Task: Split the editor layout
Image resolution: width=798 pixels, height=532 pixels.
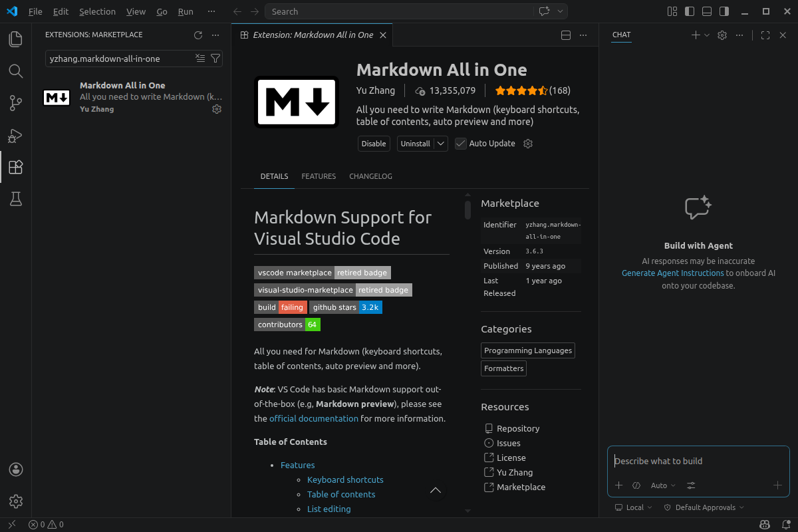Action: click(x=566, y=35)
